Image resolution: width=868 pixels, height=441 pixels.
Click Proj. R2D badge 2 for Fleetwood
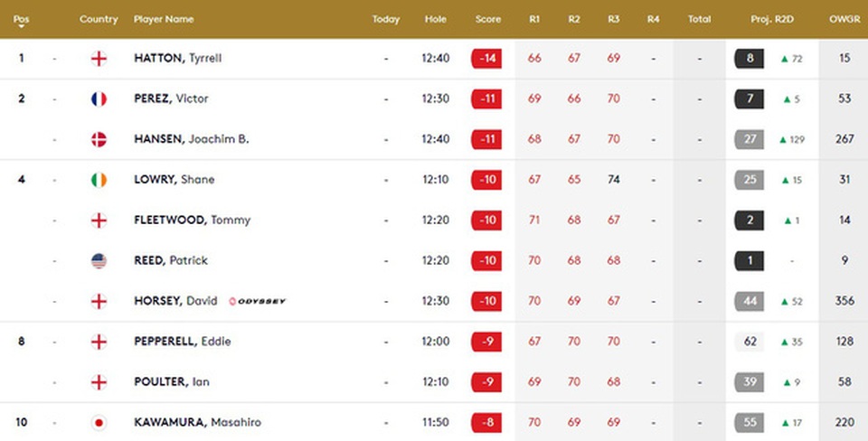(749, 220)
